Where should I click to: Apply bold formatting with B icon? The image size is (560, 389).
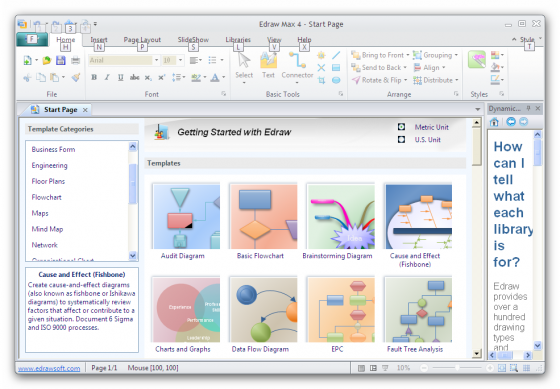94,77
